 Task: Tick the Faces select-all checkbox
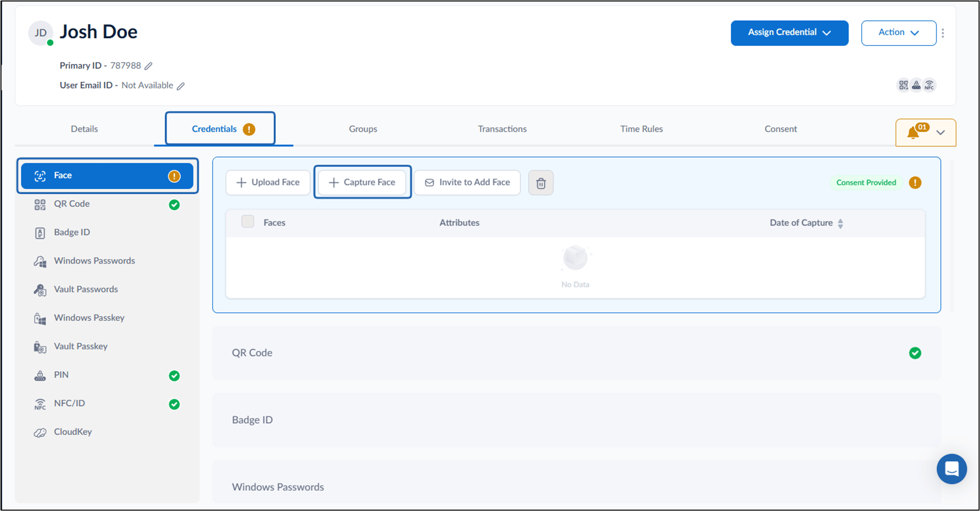(x=248, y=222)
